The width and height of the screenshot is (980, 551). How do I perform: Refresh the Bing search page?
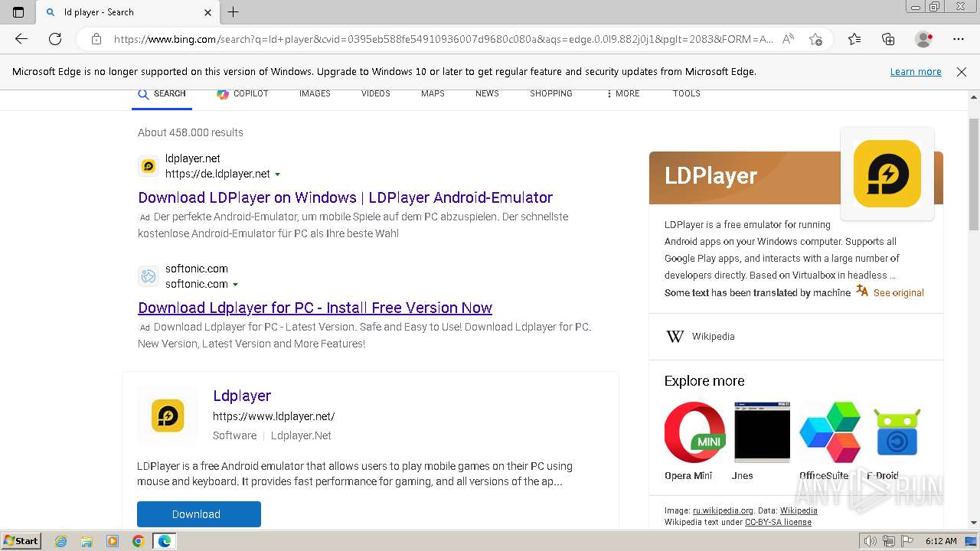[55, 39]
